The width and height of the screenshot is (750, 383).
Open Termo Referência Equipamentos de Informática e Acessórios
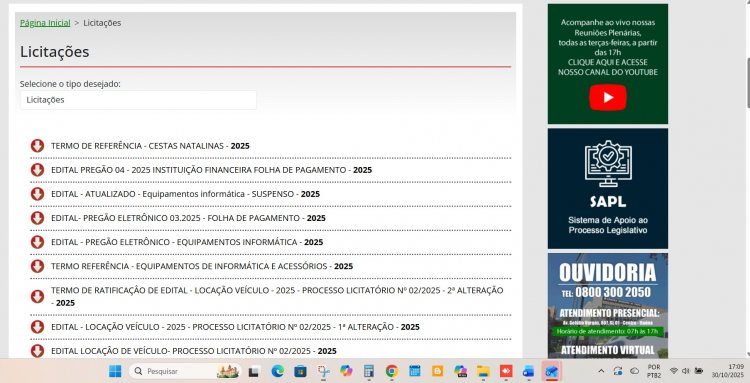pos(202,266)
